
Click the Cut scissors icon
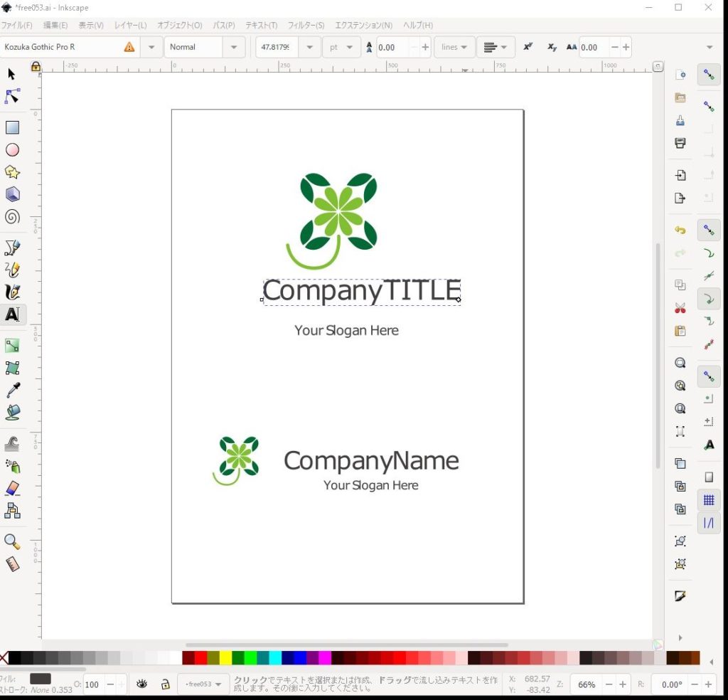pos(680,308)
